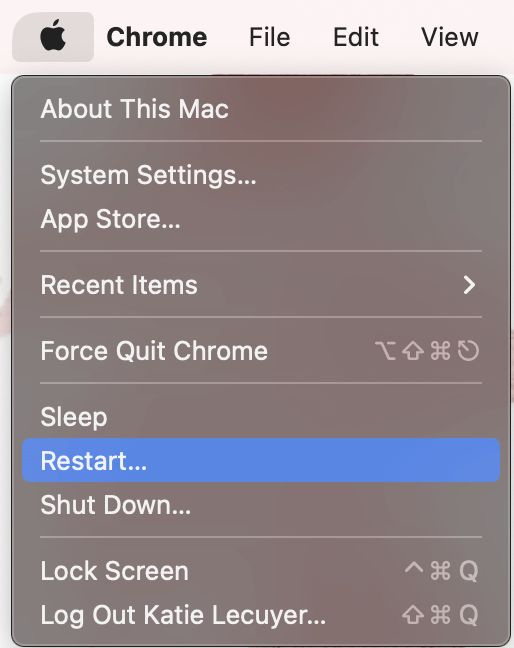Click the Force Quit keyboard shortcut glyphs

point(427,351)
